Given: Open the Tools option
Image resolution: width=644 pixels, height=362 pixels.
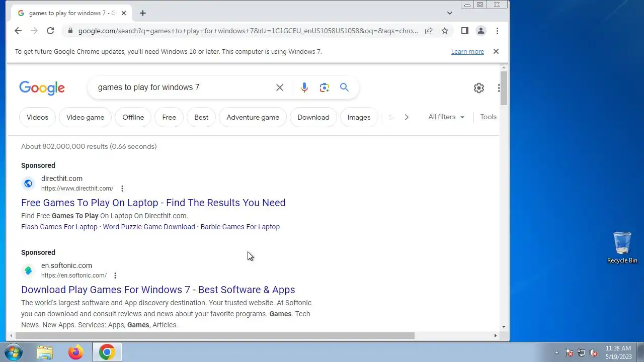Looking at the screenshot, I should [x=488, y=117].
